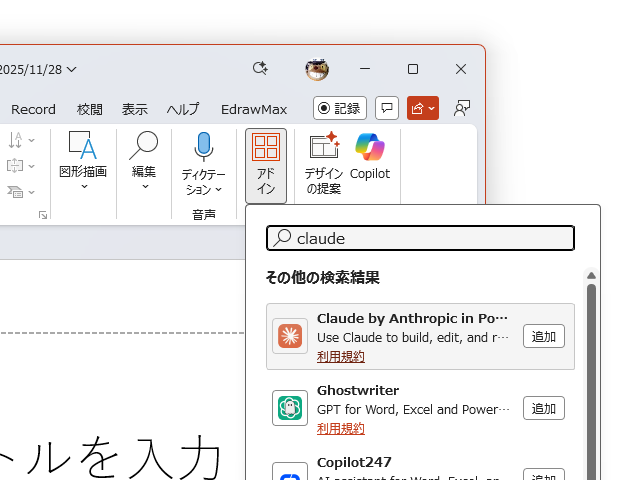Open Copilot from the ribbon

click(370, 157)
